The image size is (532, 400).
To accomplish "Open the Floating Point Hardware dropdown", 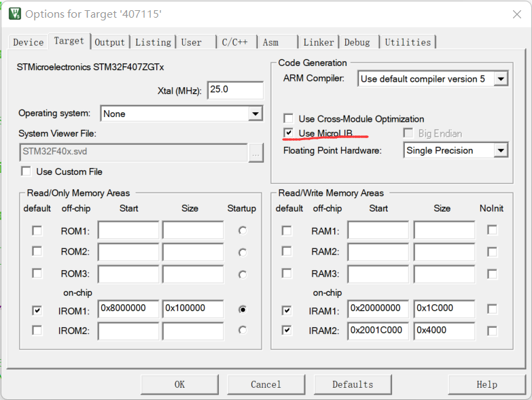I will 501,150.
